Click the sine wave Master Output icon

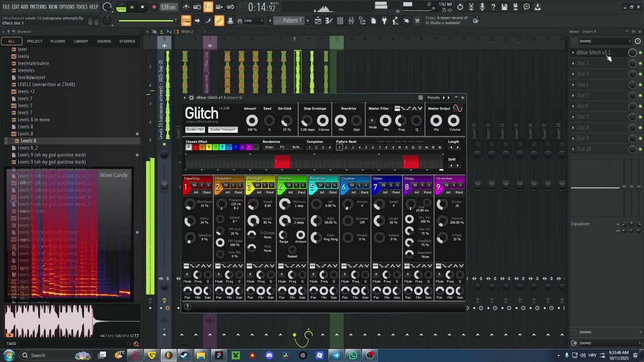tap(457, 108)
